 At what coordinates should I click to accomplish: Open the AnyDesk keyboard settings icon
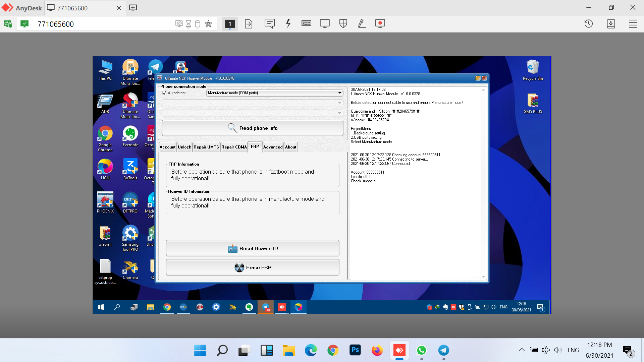click(x=306, y=23)
